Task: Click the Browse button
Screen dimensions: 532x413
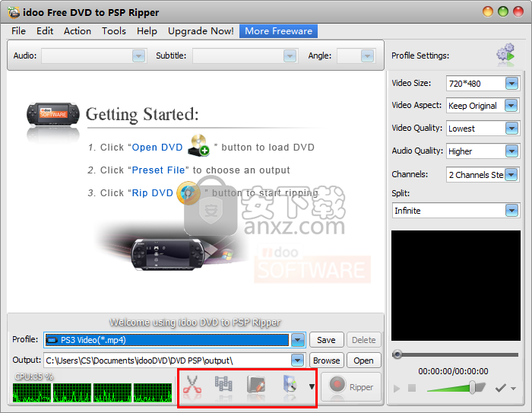Action: click(x=326, y=361)
